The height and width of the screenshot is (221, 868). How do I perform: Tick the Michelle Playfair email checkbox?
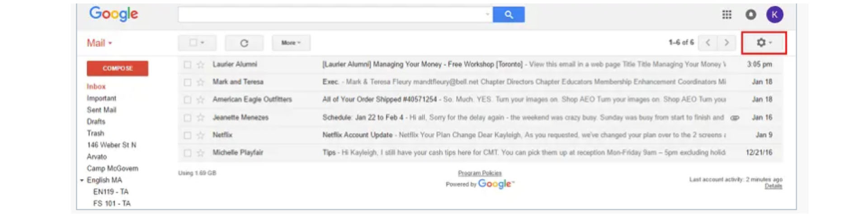click(x=187, y=153)
